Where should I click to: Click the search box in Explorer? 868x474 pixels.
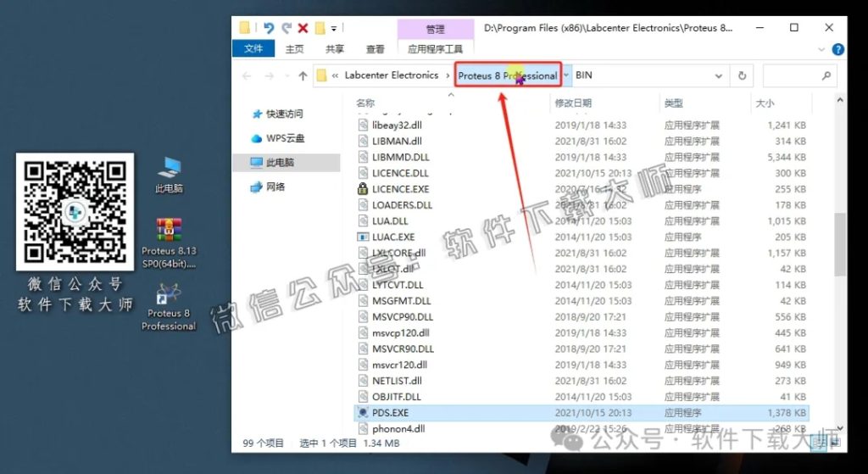(x=800, y=75)
